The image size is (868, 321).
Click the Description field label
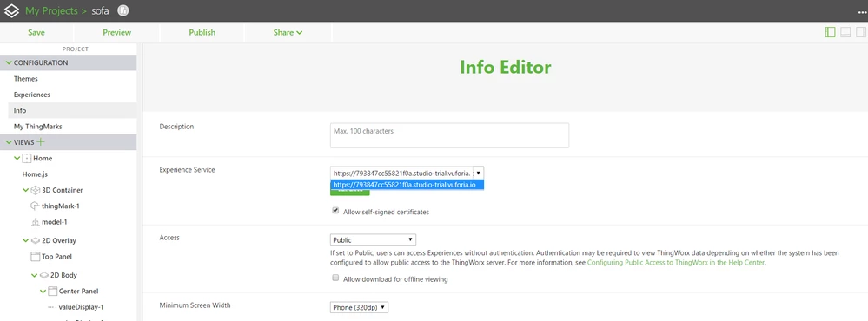click(176, 127)
